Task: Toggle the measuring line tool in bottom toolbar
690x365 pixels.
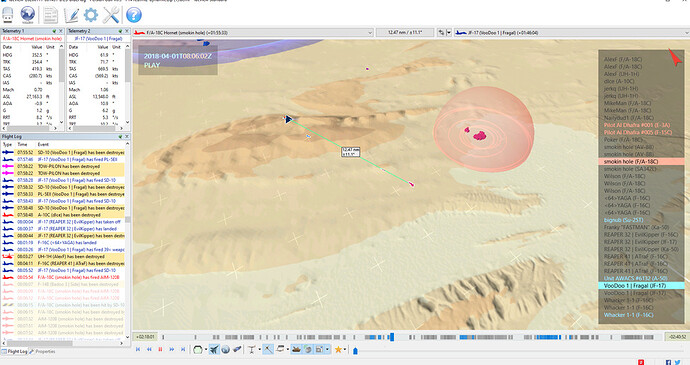Action: coord(268,350)
